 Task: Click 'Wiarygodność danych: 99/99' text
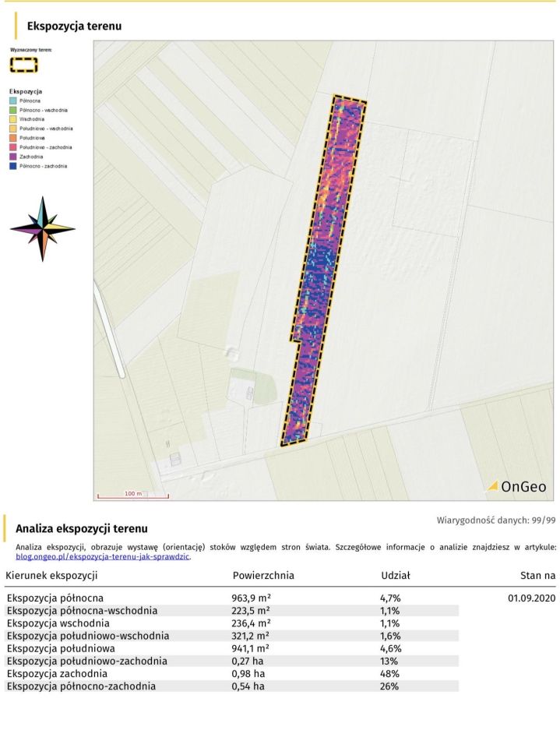coord(496,520)
